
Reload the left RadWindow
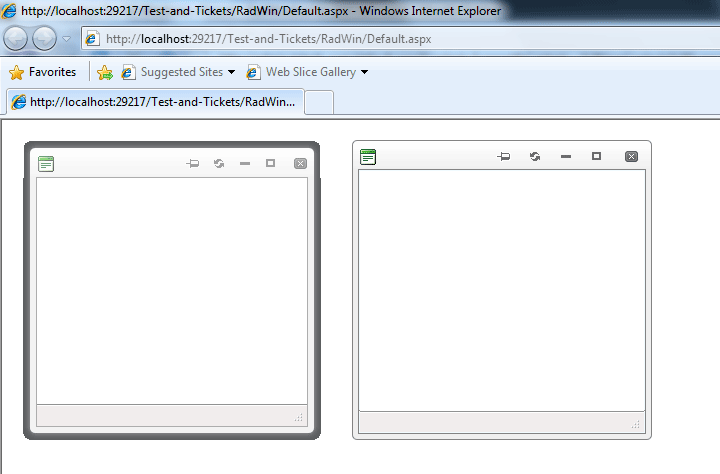point(219,163)
